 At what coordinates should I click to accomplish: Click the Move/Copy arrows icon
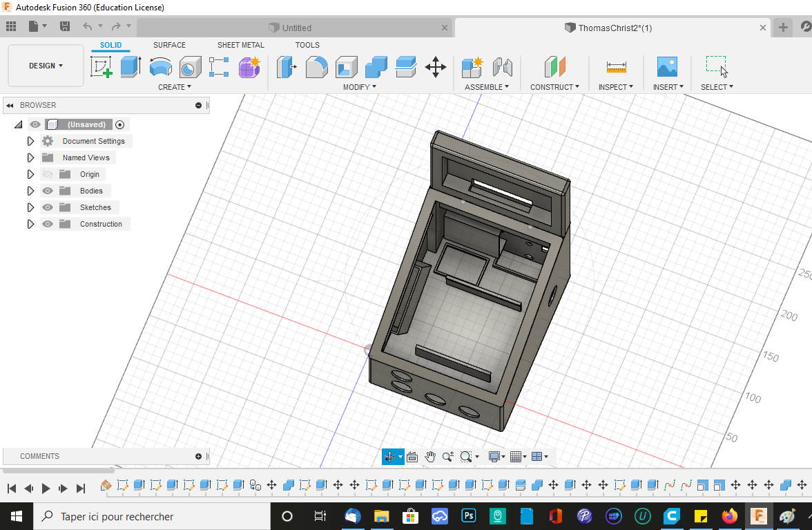tap(435, 67)
